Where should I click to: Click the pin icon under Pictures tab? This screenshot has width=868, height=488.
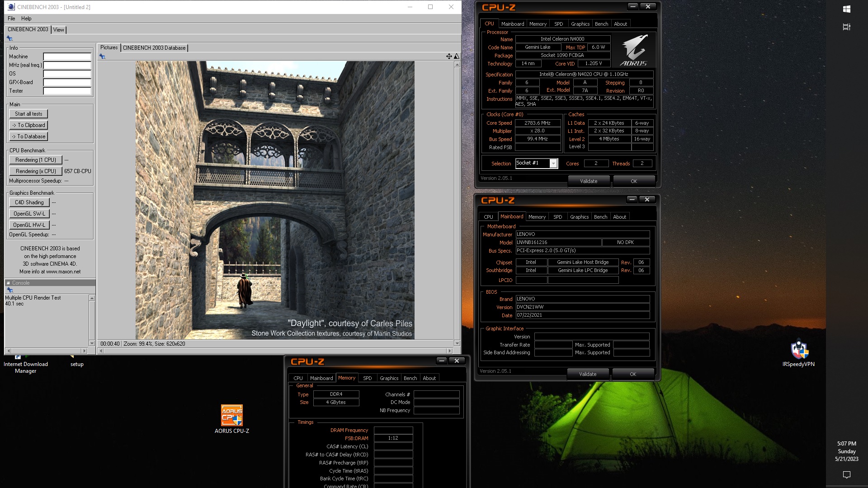coord(102,56)
